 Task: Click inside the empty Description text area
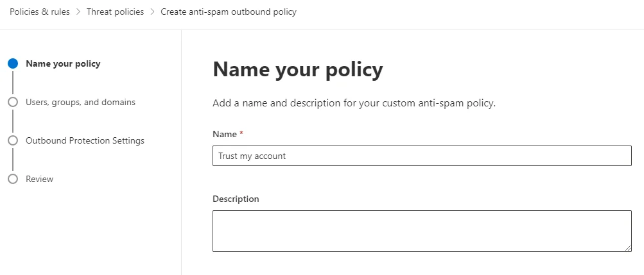[422, 231]
